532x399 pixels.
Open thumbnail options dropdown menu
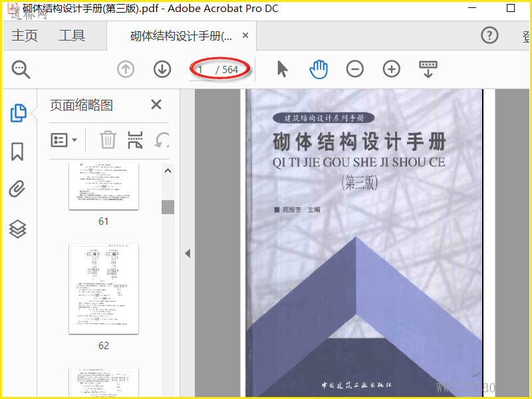[x=64, y=140]
